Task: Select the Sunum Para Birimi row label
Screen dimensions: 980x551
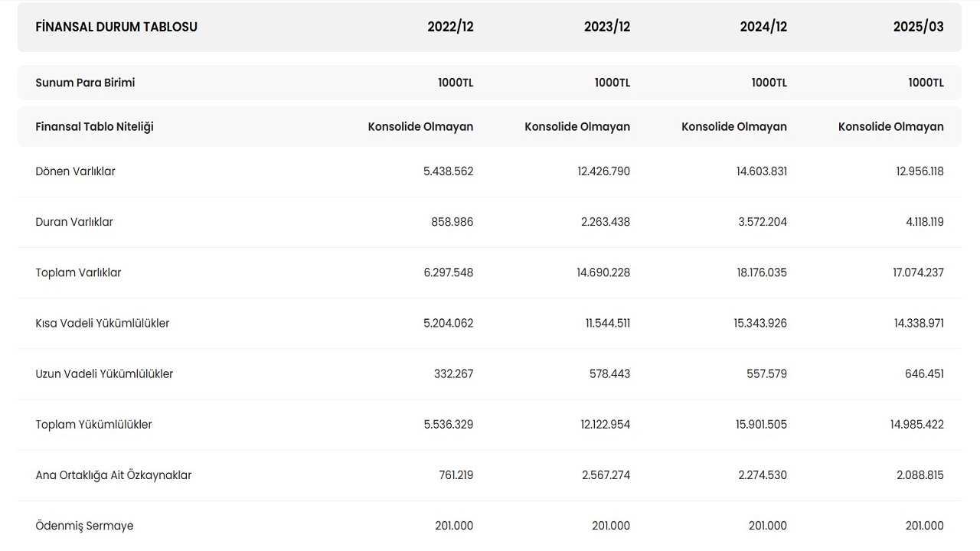Action: click(x=85, y=83)
